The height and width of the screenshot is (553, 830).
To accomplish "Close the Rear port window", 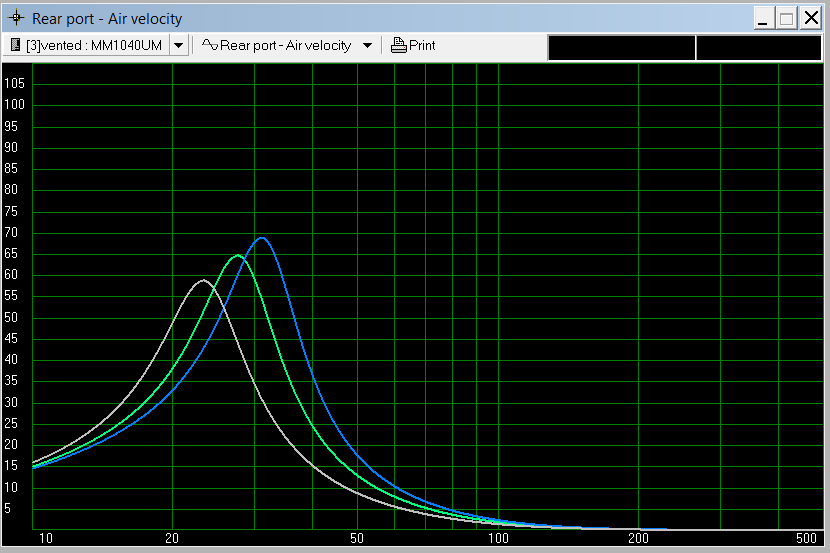I will click(811, 19).
